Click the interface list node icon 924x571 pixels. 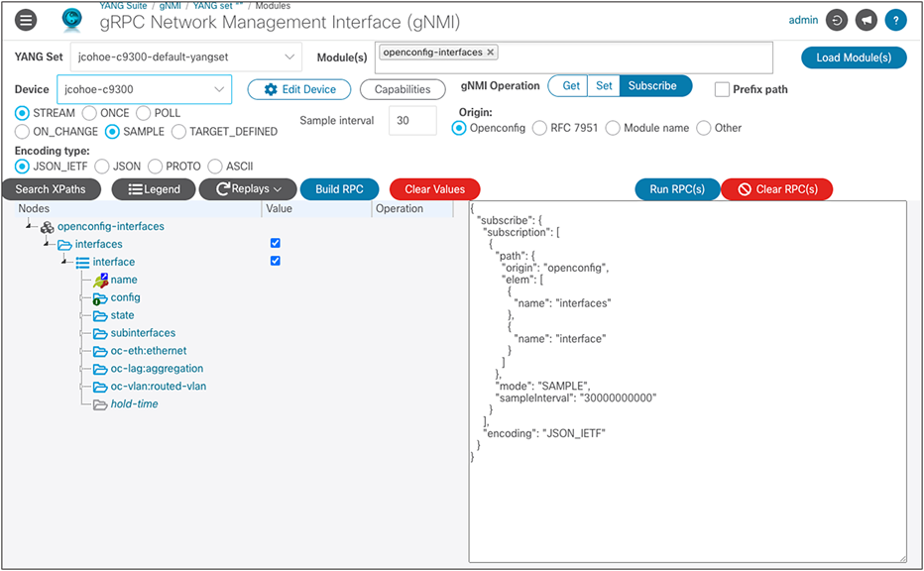click(x=82, y=263)
